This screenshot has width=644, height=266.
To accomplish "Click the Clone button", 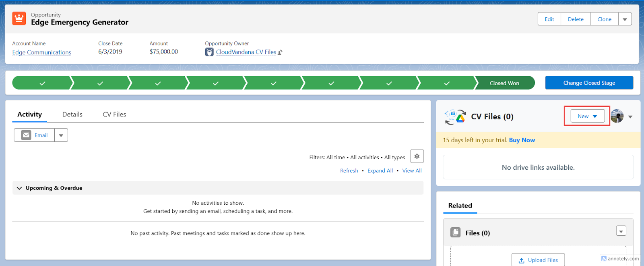I will (605, 19).
